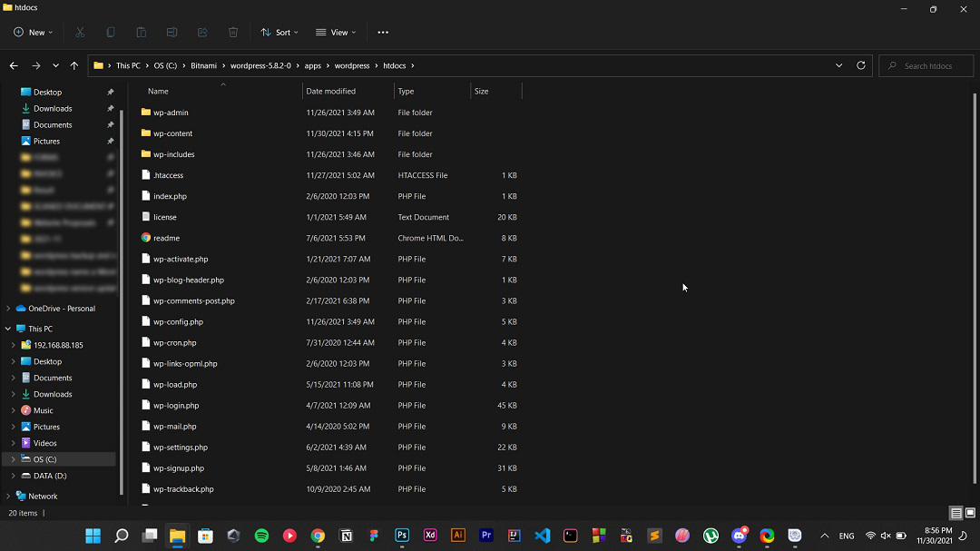Select Downloads in Quick access
Viewport: 980px width, 551px height.
[53, 109]
